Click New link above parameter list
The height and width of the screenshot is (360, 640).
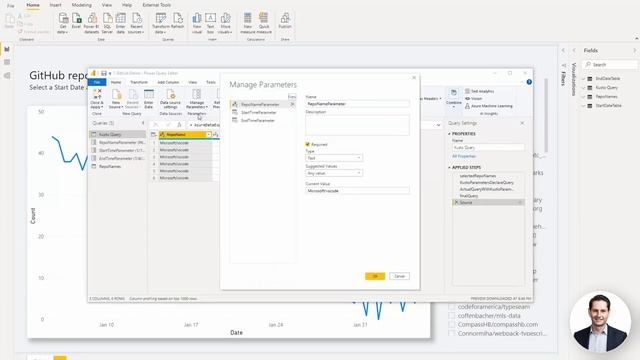point(291,97)
